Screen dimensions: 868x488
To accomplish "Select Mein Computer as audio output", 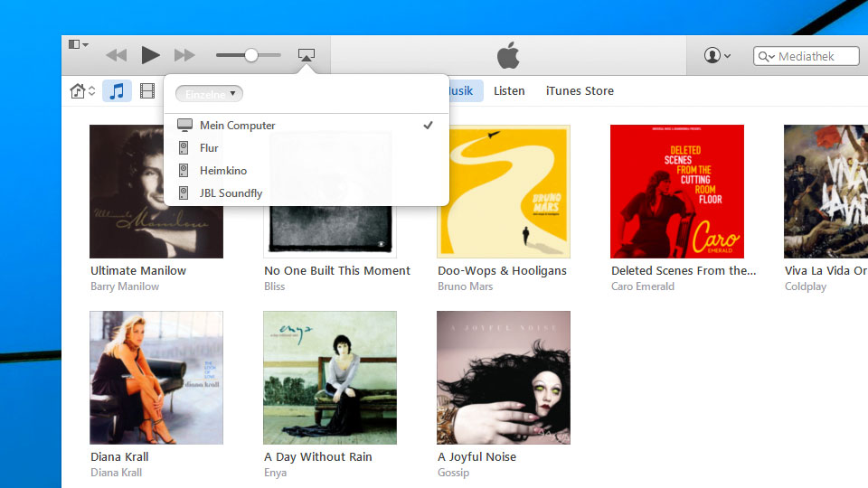I will click(x=237, y=126).
